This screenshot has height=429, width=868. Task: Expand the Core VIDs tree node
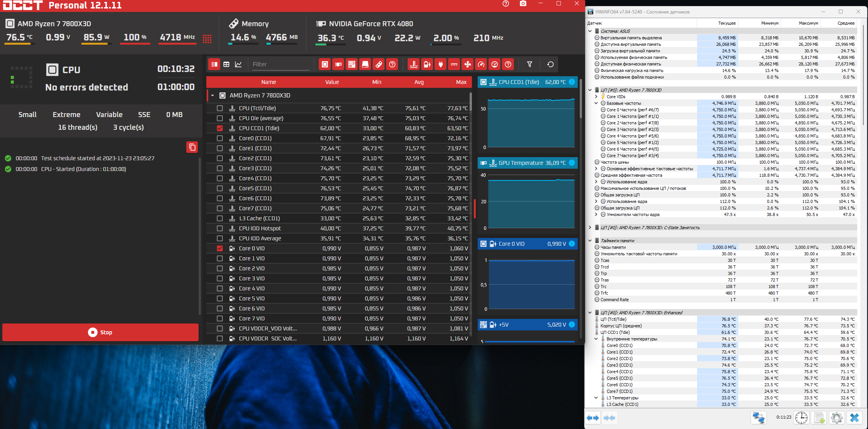coord(596,97)
